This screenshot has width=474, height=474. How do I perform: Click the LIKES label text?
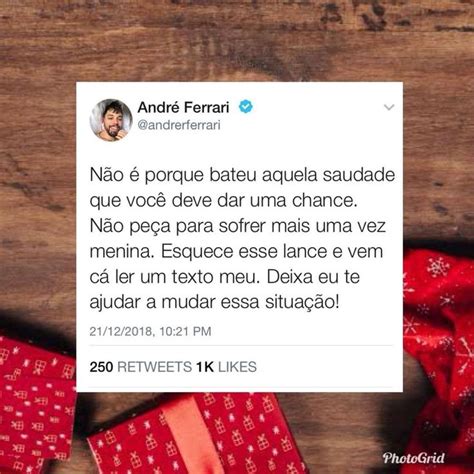click(x=237, y=367)
